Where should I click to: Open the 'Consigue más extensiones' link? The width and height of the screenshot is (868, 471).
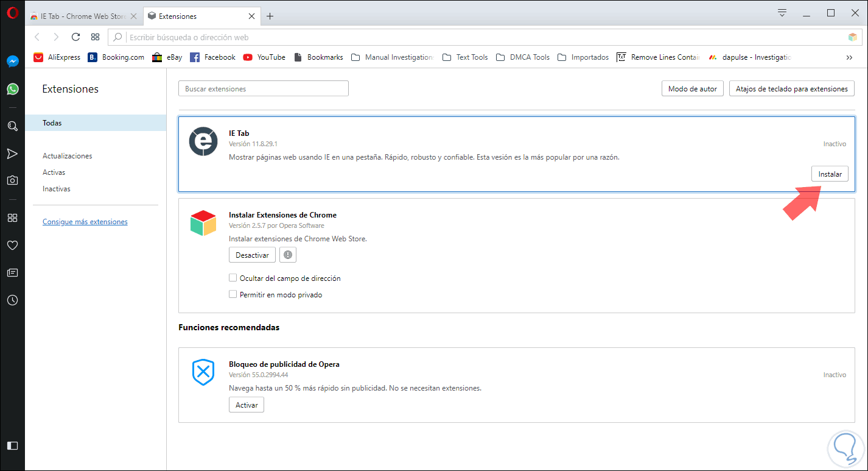coord(85,222)
